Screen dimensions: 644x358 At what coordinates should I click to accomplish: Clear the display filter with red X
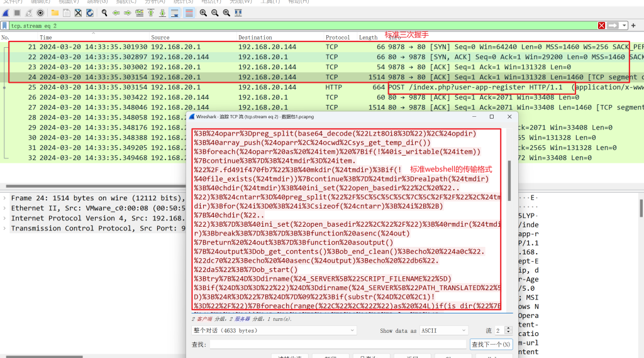(602, 26)
